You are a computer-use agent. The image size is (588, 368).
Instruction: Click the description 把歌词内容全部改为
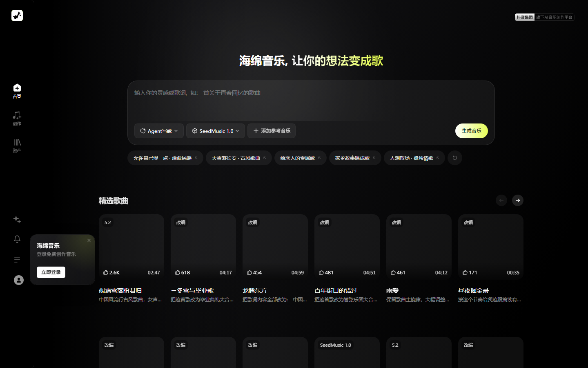tap(274, 300)
